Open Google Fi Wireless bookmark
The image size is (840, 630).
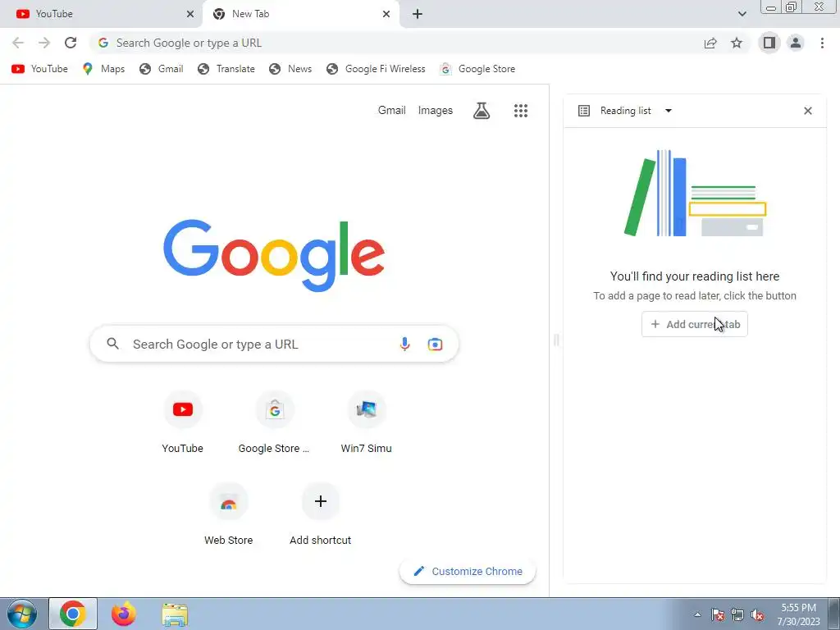[376, 69]
